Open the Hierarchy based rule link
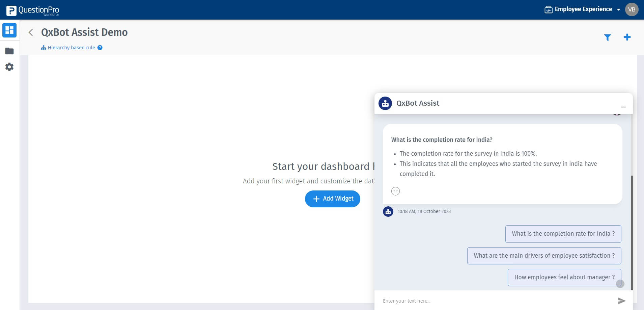The image size is (644, 310). (71, 47)
